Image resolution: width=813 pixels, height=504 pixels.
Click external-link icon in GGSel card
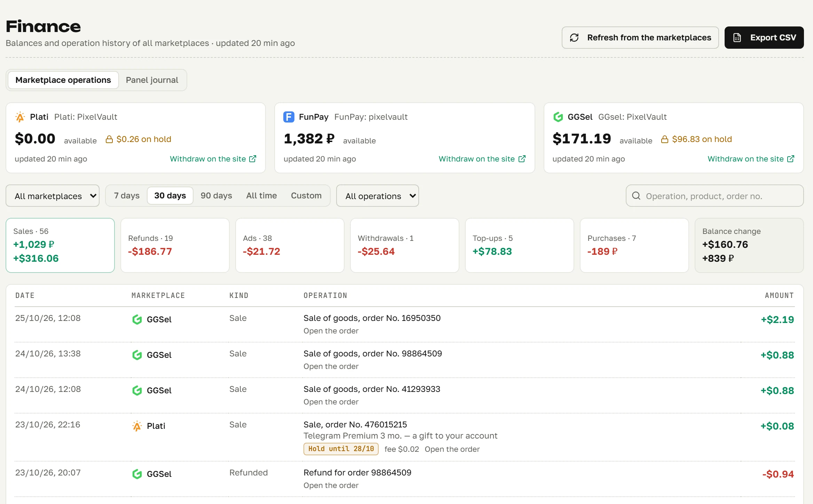pyautogui.click(x=791, y=159)
